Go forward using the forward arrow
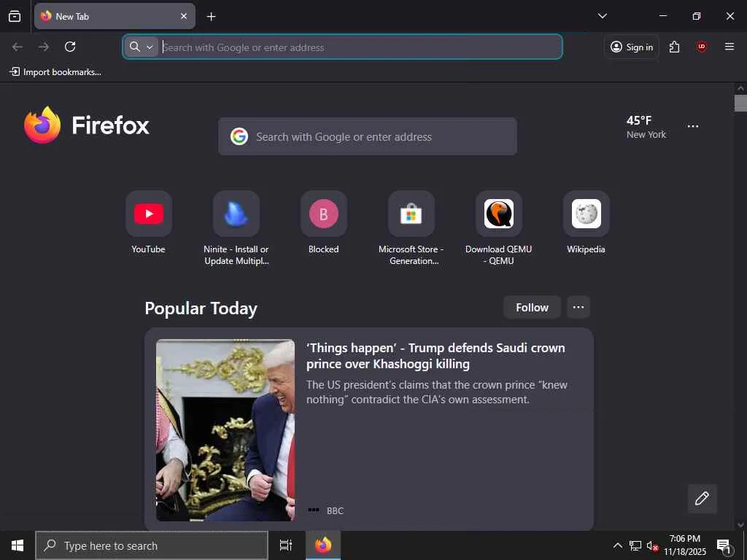The width and height of the screenshot is (747, 560). point(44,47)
